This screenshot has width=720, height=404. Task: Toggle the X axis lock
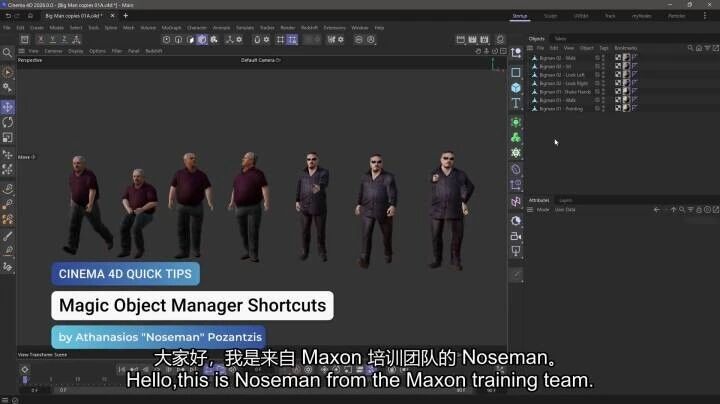click(41, 39)
